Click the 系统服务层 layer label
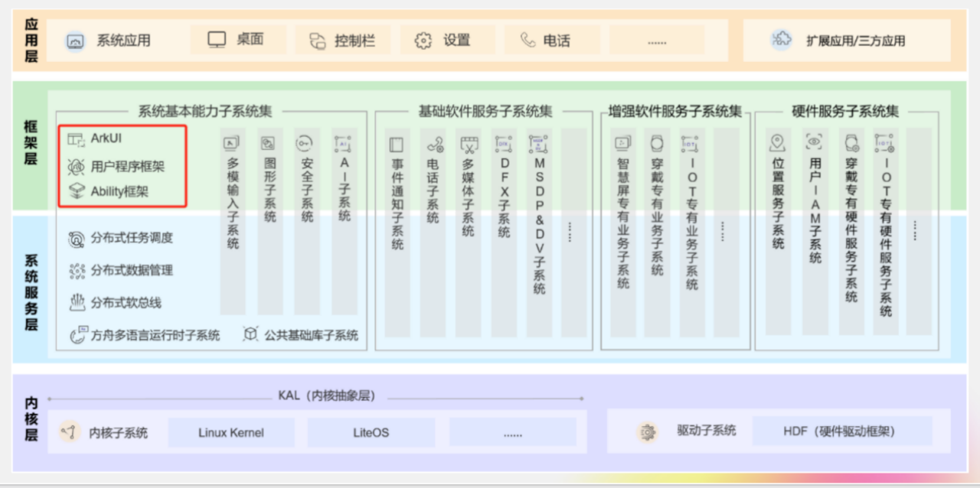 click(31, 291)
